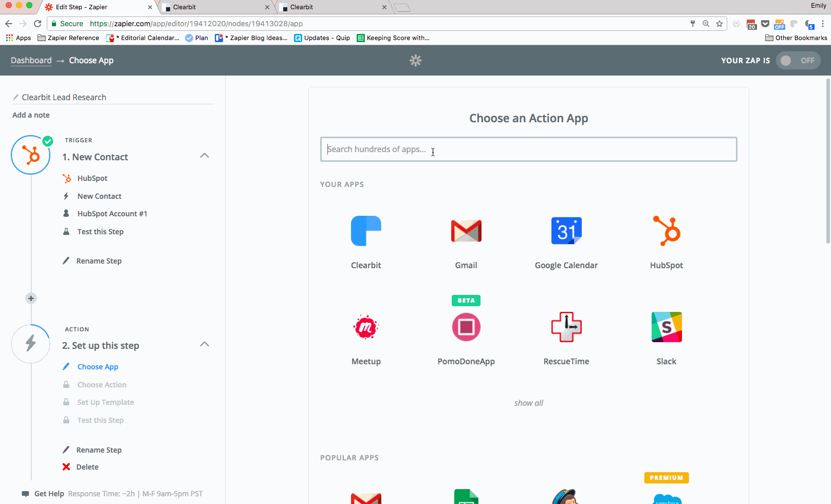Open the Keeping Score with... bookmark
This screenshot has height=504, width=831.
tap(393, 38)
